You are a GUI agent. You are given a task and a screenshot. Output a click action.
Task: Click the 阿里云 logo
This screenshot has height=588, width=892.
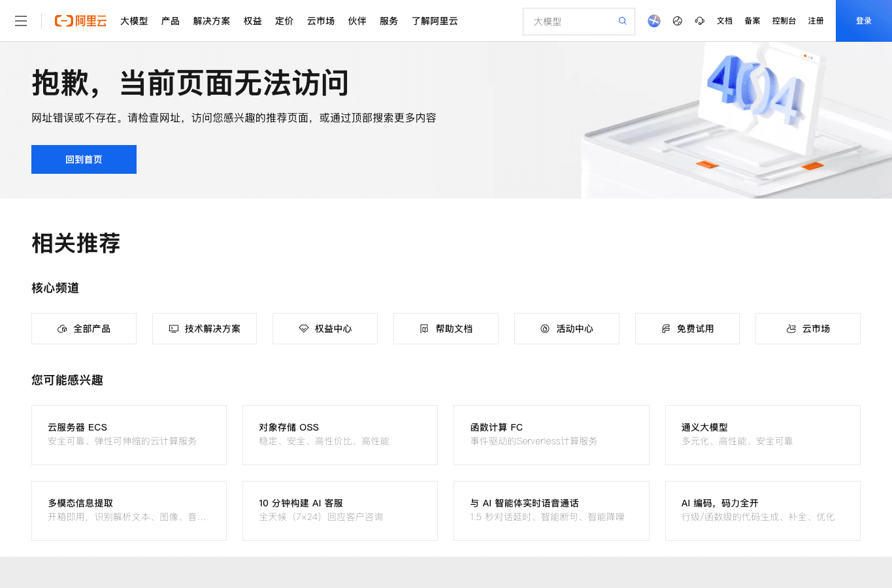pos(80,21)
